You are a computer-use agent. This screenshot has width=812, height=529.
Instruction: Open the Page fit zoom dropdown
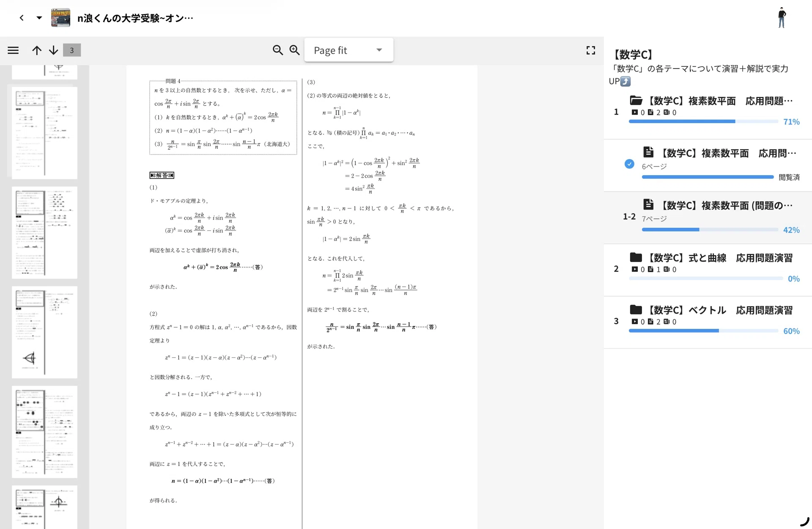tap(348, 50)
